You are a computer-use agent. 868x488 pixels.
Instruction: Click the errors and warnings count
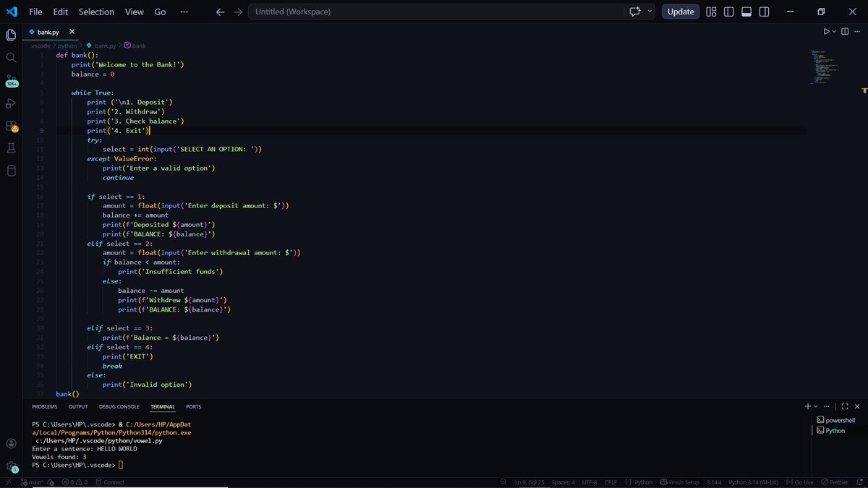coord(75,482)
